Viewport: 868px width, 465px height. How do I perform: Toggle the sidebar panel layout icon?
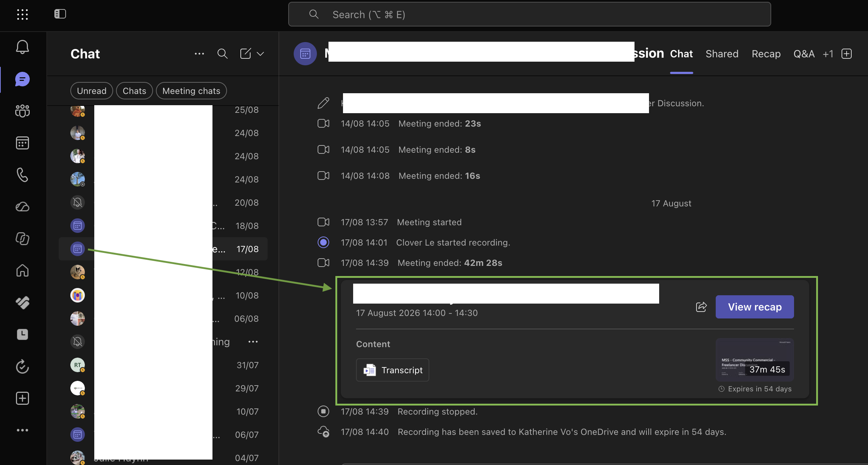pyautogui.click(x=60, y=14)
